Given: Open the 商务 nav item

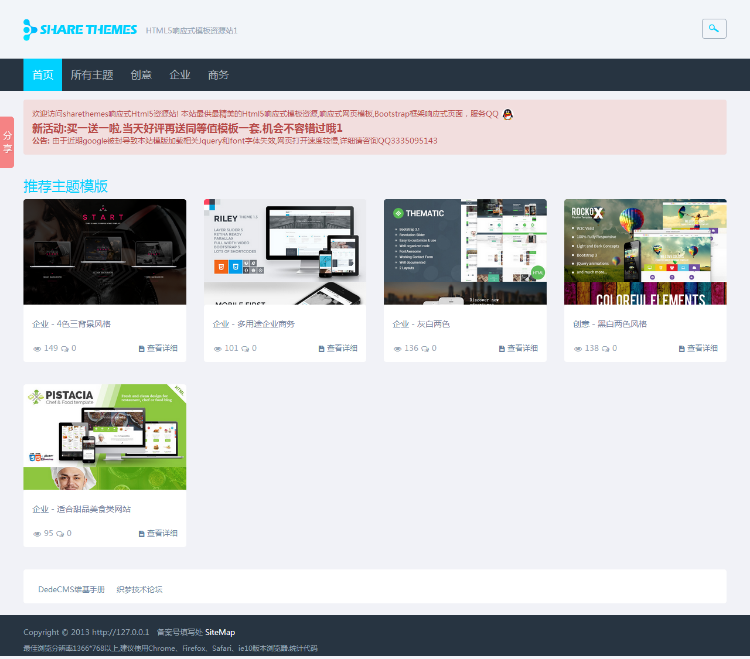Looking at the screenshot, I should [218, 75].
